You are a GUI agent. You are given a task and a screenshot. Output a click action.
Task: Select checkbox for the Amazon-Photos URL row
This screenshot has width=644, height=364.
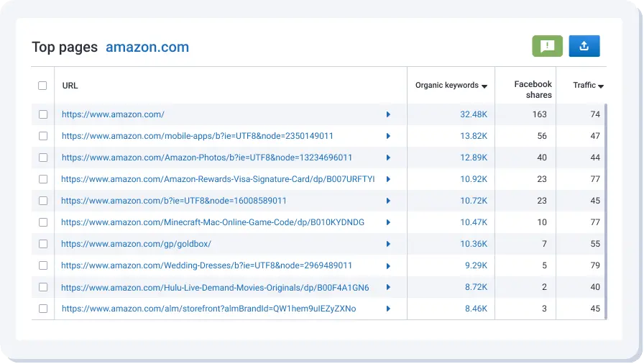[x=43, y=158]
